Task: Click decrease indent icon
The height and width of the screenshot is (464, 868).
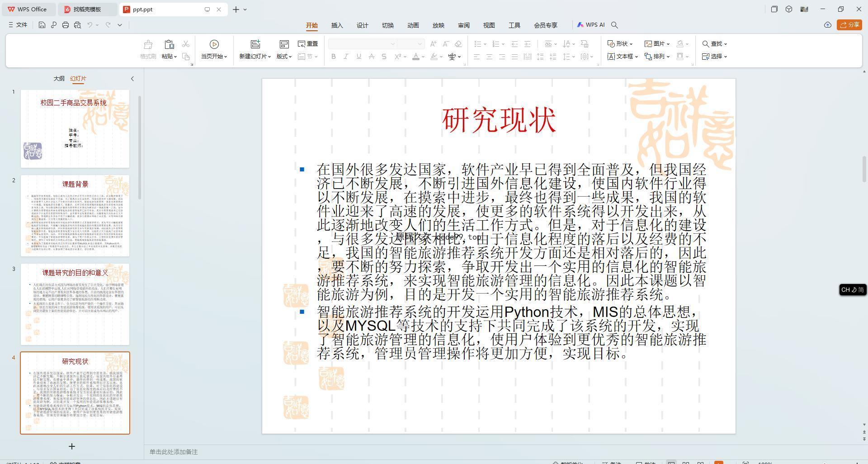Action: 514,44
